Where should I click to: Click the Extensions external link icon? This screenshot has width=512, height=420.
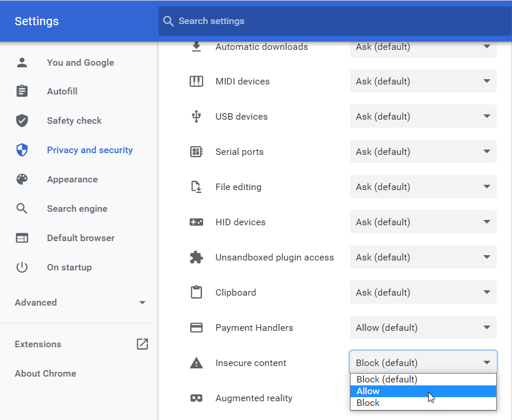coord(142,344)
